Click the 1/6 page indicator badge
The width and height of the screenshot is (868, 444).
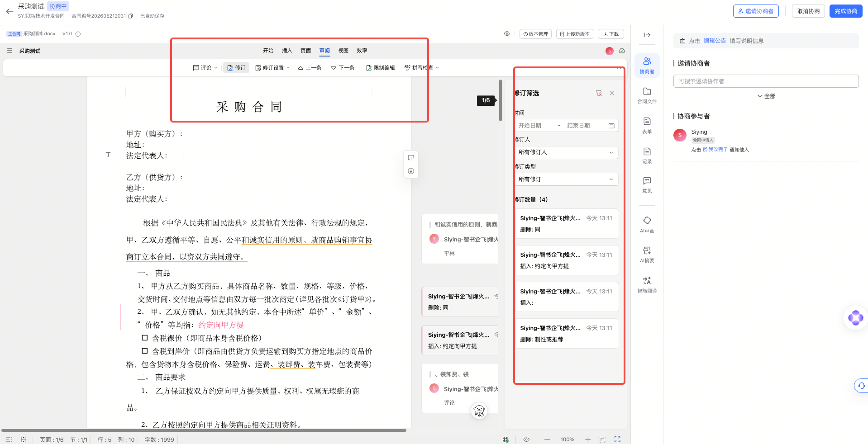click(x=486, y=100)
